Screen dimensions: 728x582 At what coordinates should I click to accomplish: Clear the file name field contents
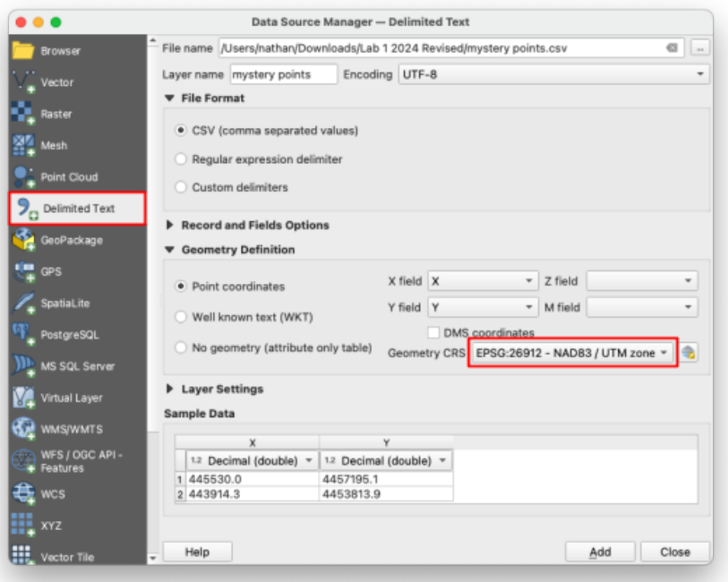(672, 47)
